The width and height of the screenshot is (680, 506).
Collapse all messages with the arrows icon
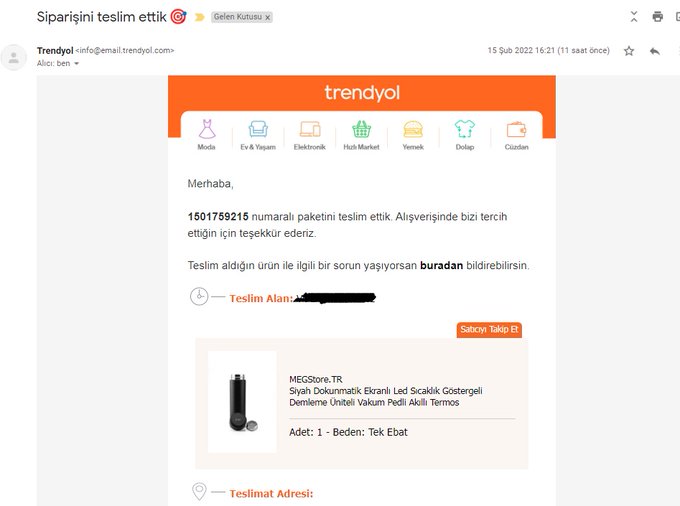pyautogui.click(x=634, y=16)
